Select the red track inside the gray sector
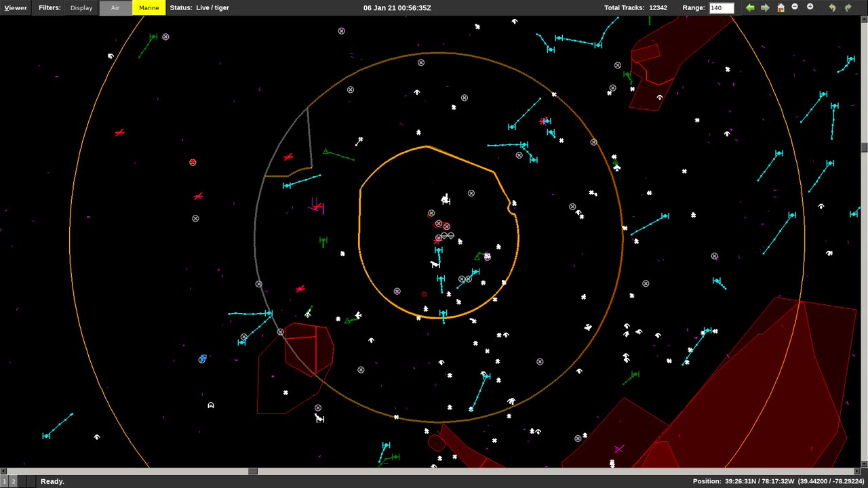Screen dimensions: 868x488 point(288,157)
